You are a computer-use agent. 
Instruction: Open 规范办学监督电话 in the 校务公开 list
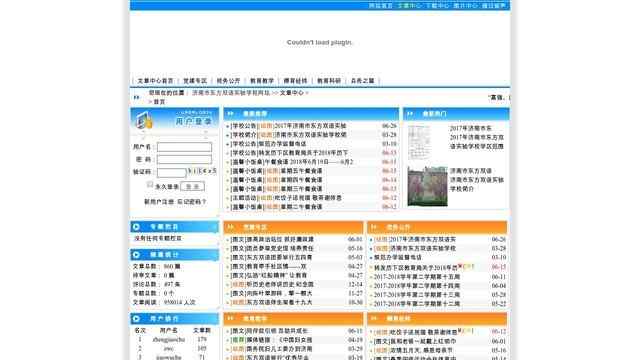(x=398, y=257)
